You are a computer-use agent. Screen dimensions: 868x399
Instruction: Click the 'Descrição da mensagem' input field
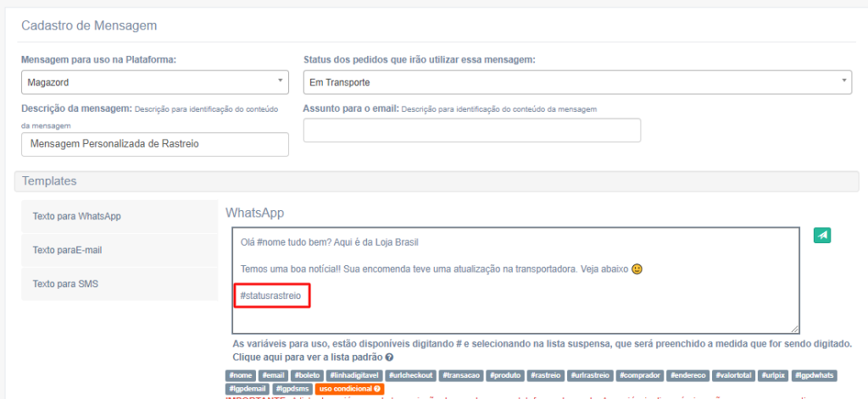tap(155, 144)
